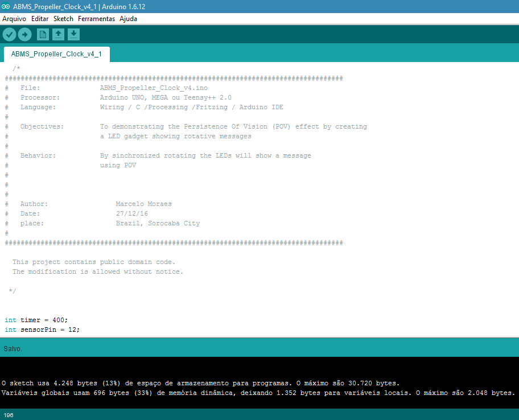Screen dimensions: 519x420
Task: Select the ABMS_Propeller_Clock_v4_1 tab
Action: [56, 54]
